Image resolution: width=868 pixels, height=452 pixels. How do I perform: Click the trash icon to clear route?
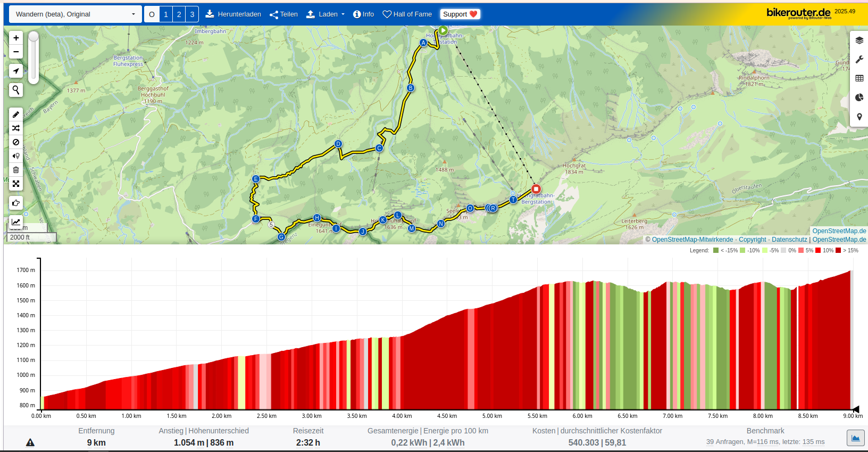click(16, 170)
